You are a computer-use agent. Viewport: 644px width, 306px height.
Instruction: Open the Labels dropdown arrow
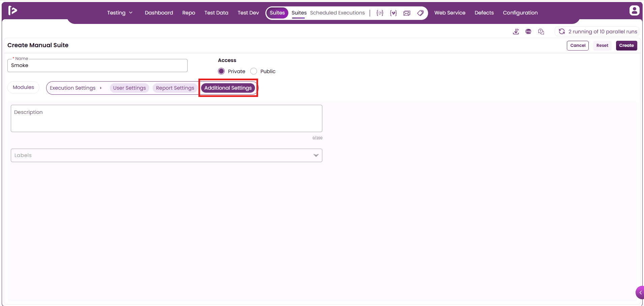(x=316, y=155)
